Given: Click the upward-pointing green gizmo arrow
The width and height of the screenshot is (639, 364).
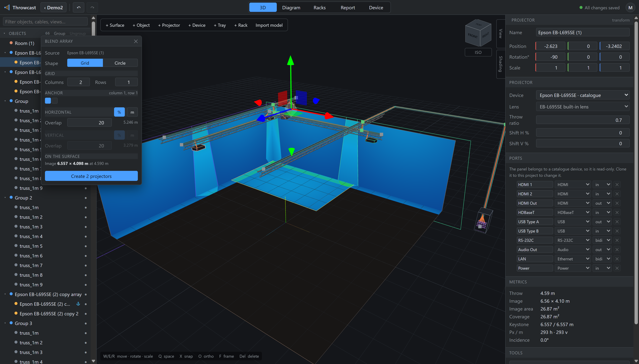Looking at the screenshot, I should (290, 61).
